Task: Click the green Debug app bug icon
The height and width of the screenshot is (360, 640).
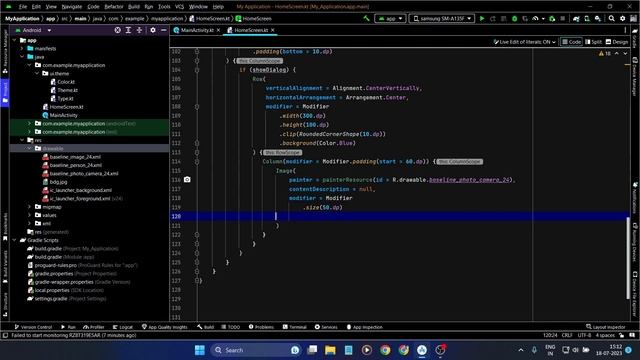Action: [x=514, y=18]
